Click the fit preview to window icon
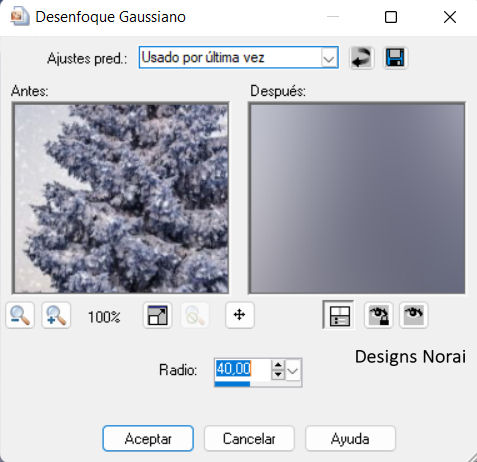 pos(158,315)
